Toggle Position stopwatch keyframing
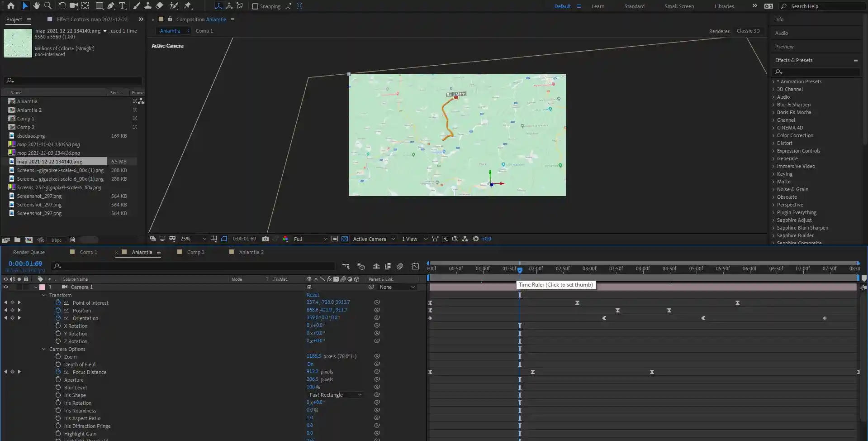This screenshot has width=868, height=441. (58, 310)
